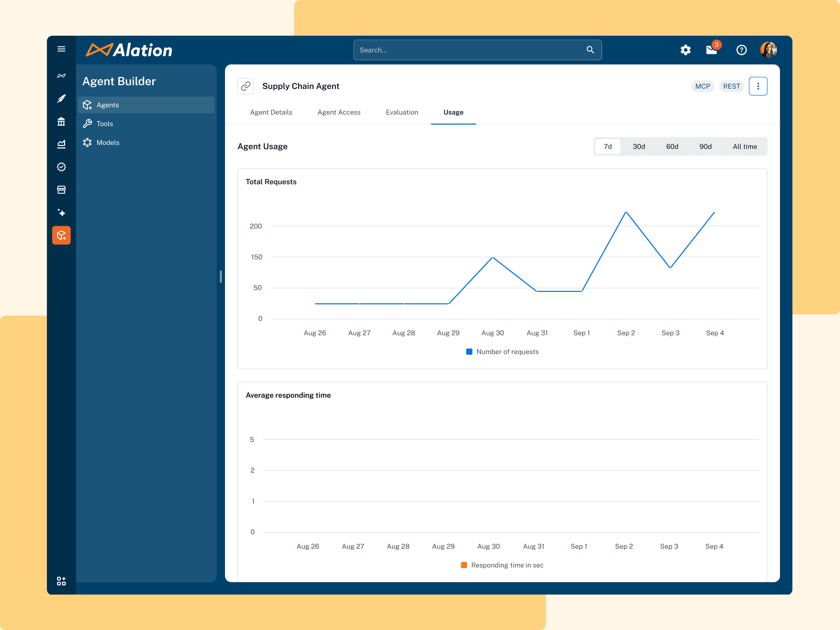
Task: Open the three-dot more options menu
Action: 758,86
